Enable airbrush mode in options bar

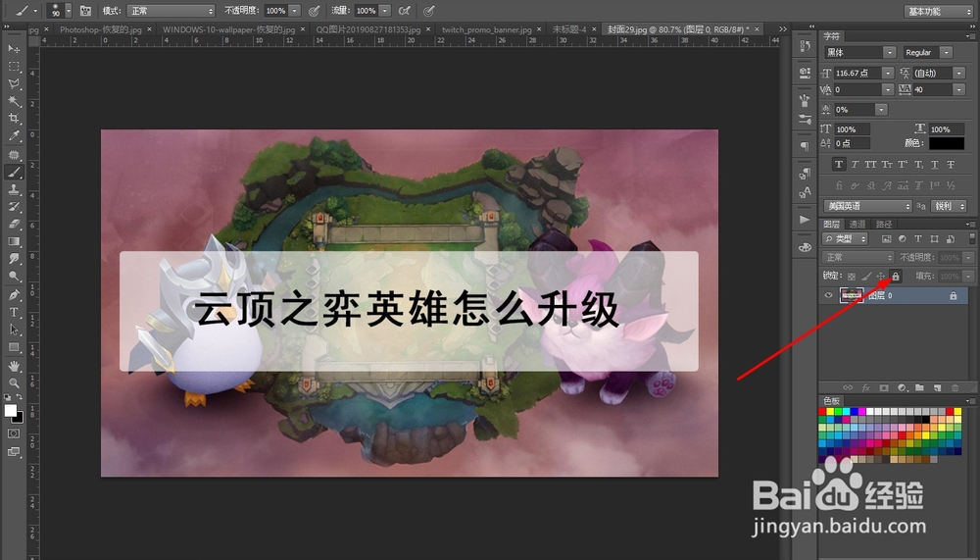coord(405,11)
